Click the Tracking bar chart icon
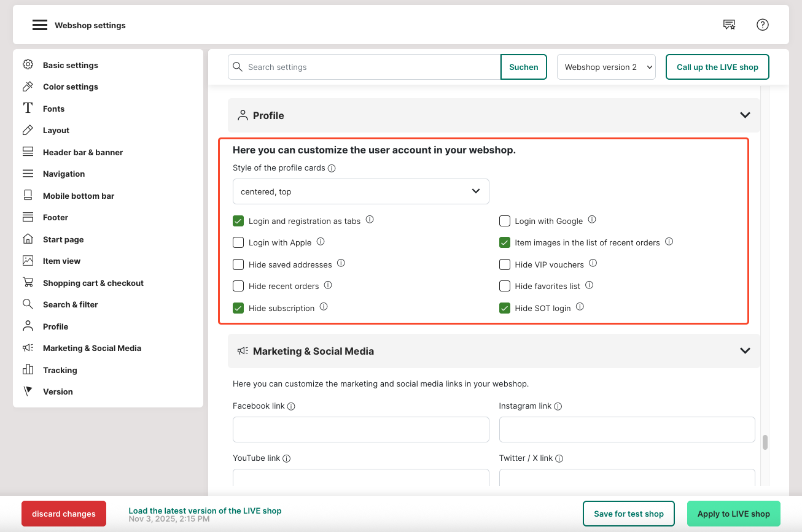The width and height of the screenshot is (802, 532). [28, 370]
